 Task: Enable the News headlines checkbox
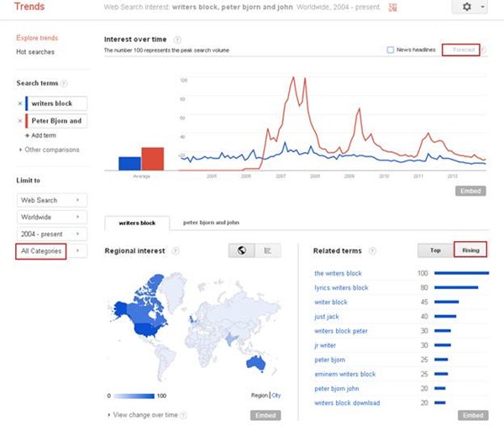391,50
